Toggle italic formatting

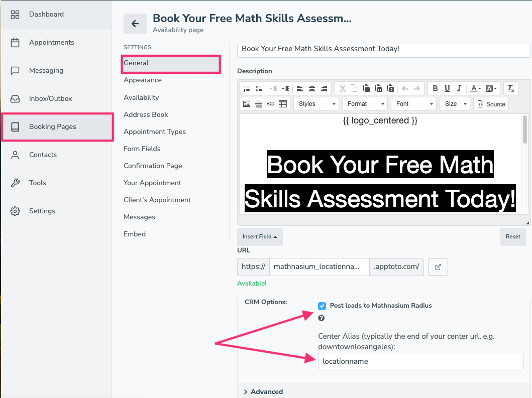[459, 88]
